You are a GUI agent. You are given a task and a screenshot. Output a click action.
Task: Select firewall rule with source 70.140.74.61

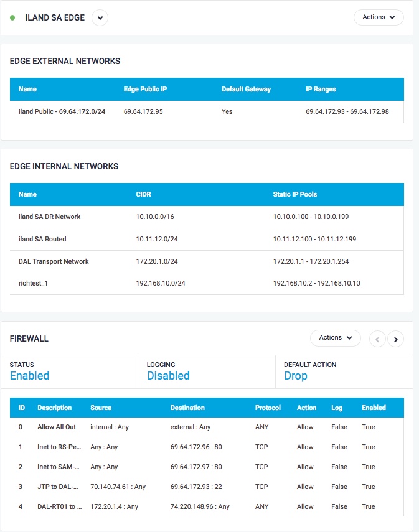[207, 487]
